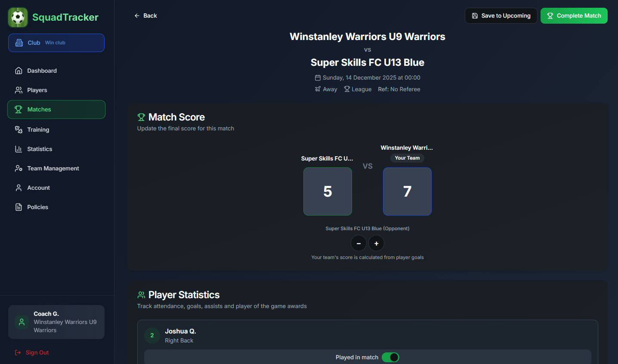Open the Club Win club selector
The width and height of the screenshot is (618, 364).
pyautogui.click(x=56, y=43)
